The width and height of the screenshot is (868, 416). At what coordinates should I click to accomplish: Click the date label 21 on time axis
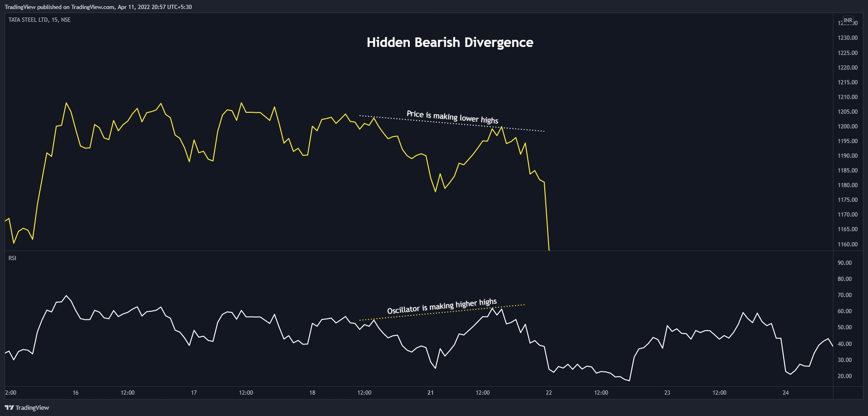[x=431, y=393]
